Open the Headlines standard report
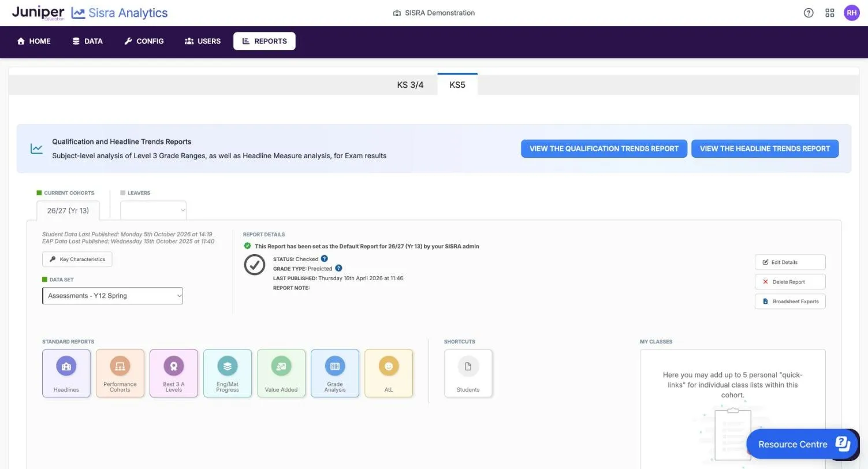The image size is (868, 469). (66, 373)
